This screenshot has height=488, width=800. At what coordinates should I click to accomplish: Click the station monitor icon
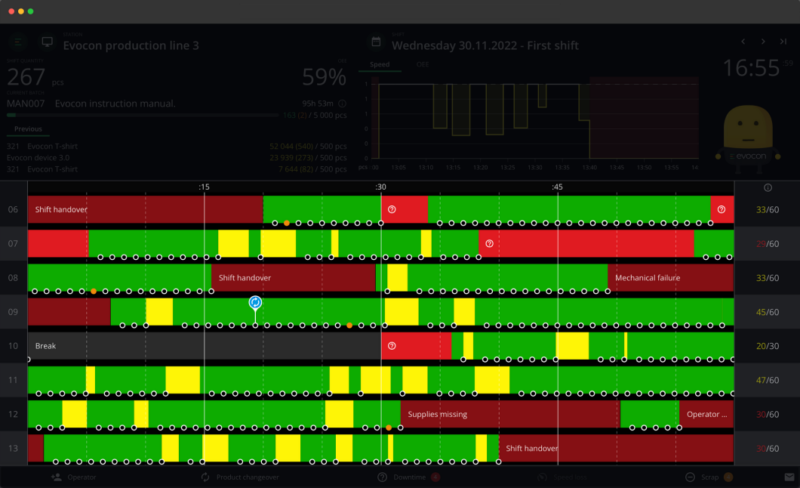pyautogui.click(x=47, y=42)
